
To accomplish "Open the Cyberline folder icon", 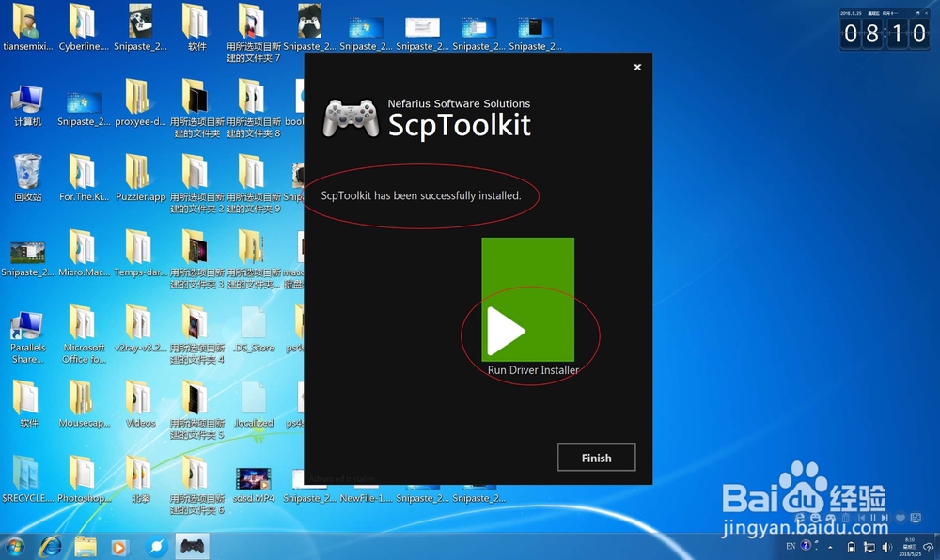I will (x=84, y=27).
